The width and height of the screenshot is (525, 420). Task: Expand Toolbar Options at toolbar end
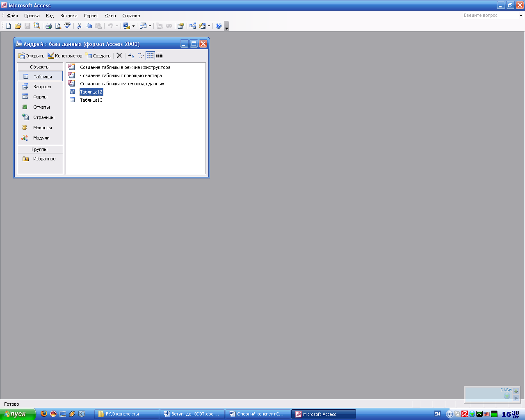tap(226, 26)
